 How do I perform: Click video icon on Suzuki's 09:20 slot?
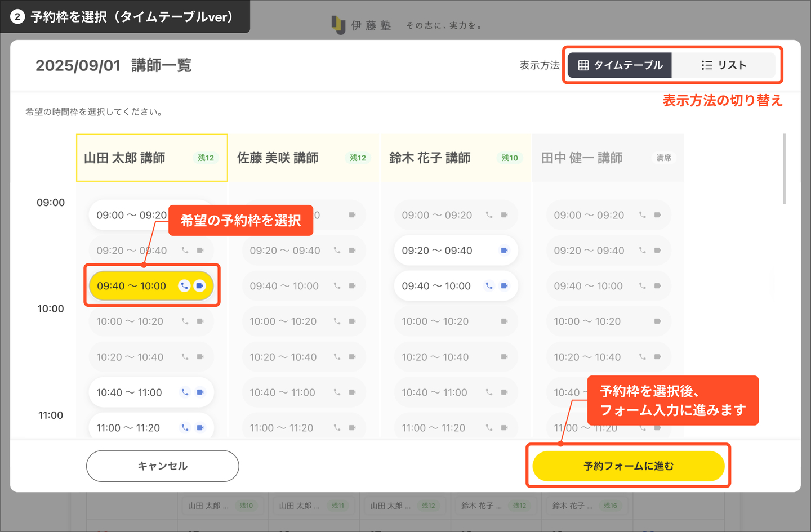click(504, 251)
